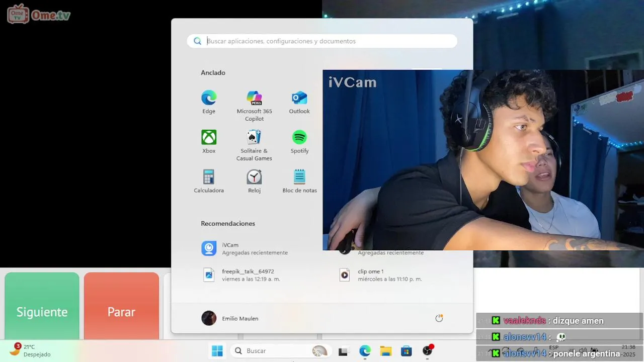The height and width of the screenshot is (362, 644).
Task: Open File Explorer from the taskbar
Action: tap(386, 351)
